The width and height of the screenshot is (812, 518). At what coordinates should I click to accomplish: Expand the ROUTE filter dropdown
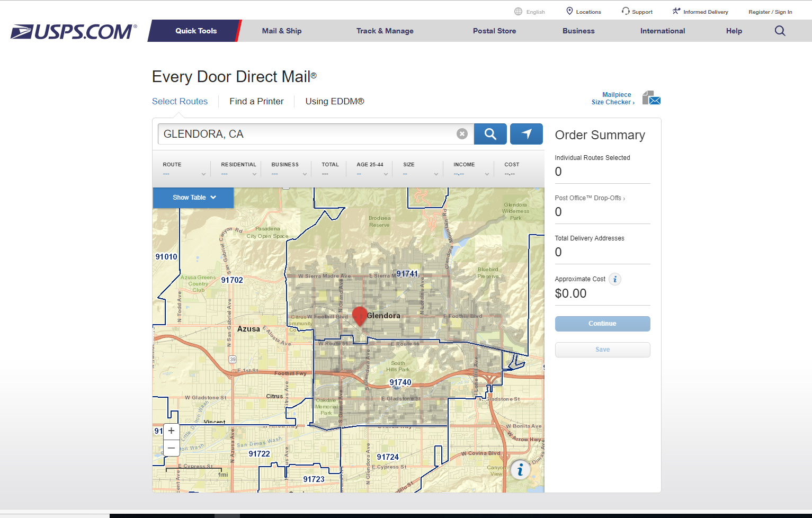click(x=203, y=174)
